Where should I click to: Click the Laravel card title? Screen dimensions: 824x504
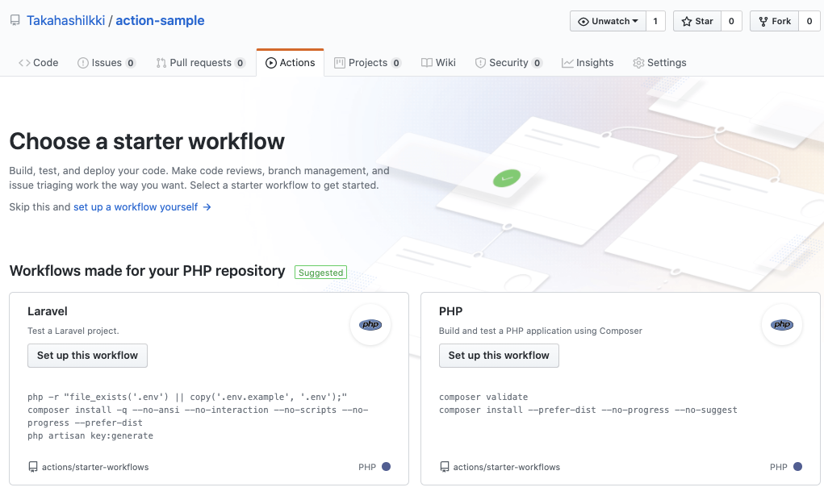48,310
